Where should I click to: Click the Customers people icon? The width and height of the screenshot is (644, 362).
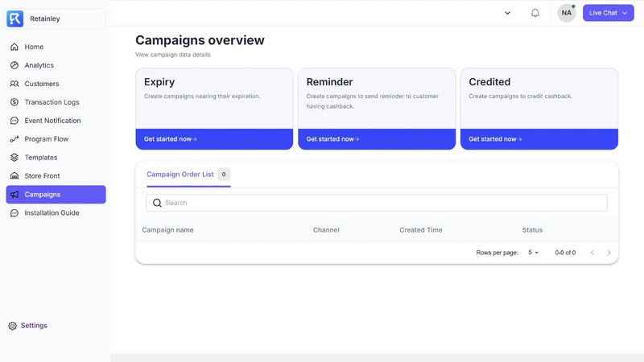pyautogui.click(x=14, y=84)
